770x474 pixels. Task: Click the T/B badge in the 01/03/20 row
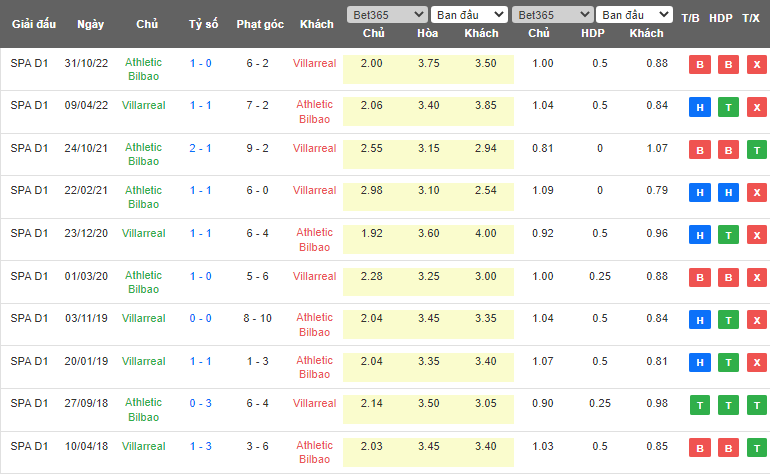700,278
